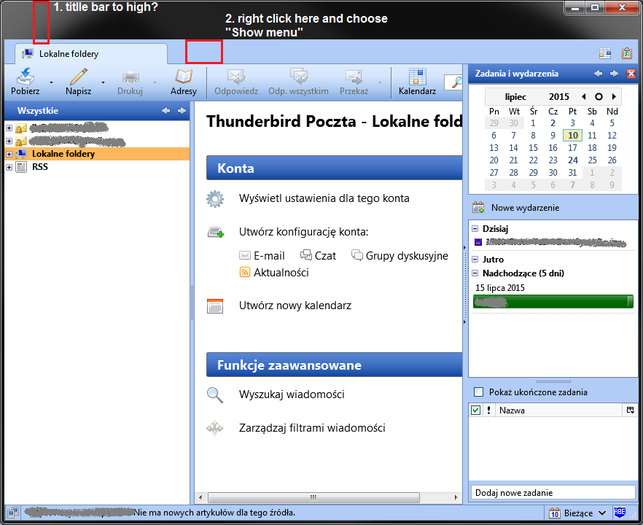Open Napisz dropdown arrow

(103, 82)
